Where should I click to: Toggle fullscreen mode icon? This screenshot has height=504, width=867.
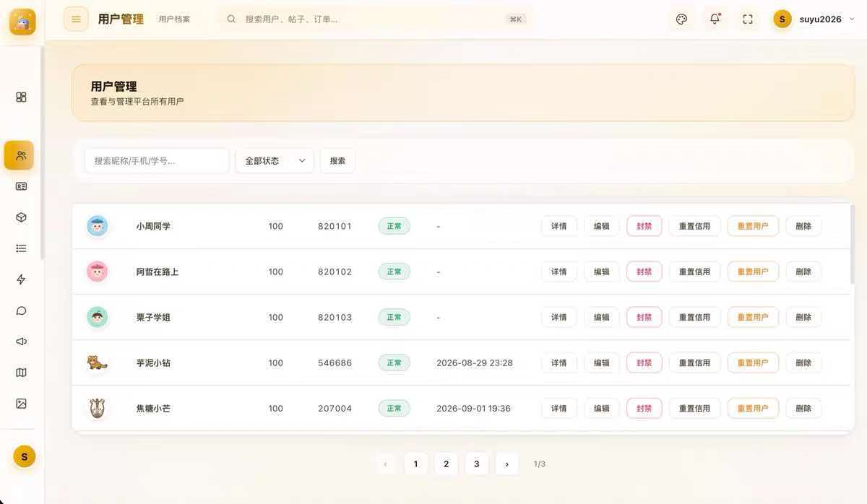[748, 19]
